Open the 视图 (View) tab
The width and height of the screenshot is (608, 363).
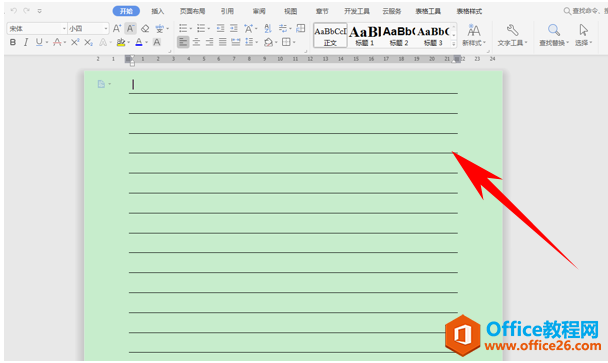click(x=290, y=11)
